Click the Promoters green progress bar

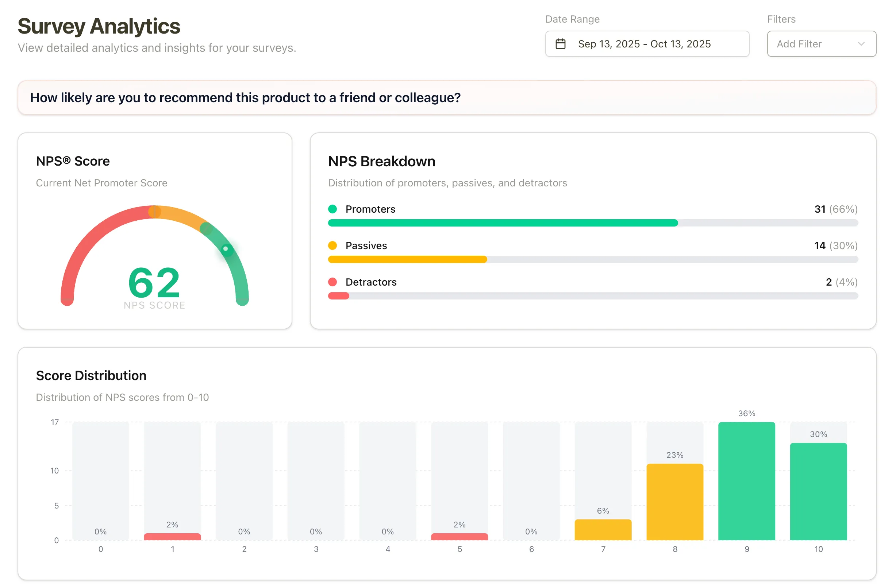503,223
